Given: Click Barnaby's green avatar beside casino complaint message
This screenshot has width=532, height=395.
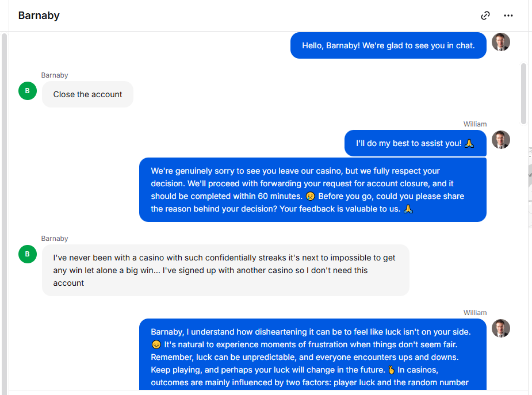Looking at the screenshot, I should pos(28,254).
